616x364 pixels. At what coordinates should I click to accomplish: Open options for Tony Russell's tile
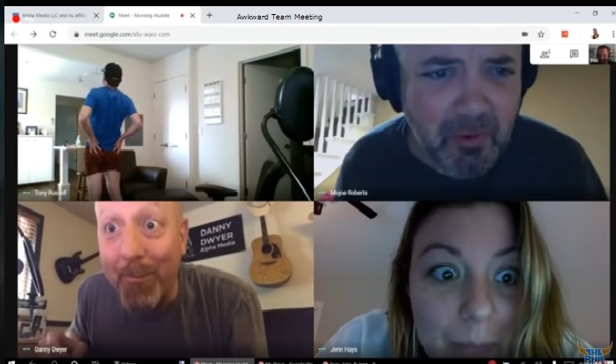coord(27,193)
